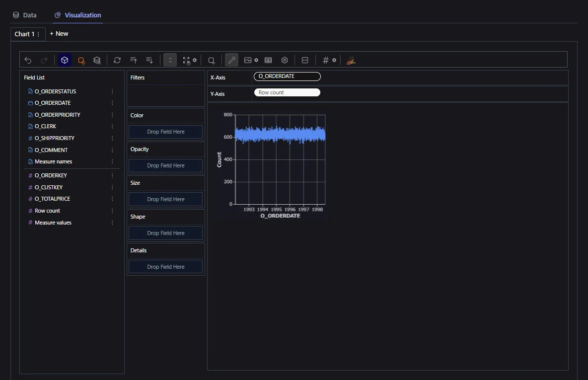Toggle the aggregation cube icon
Image resolution: width=588 pixels, height=380 pixels.
pos(65,60)
